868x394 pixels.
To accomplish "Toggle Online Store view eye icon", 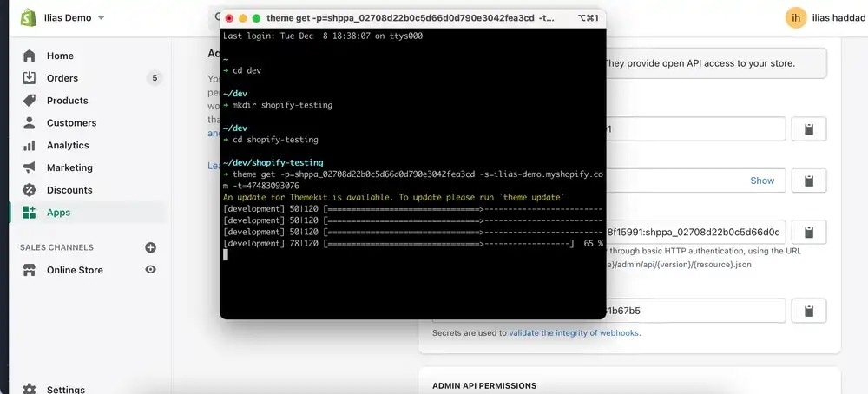I will (x=151, y=270).
